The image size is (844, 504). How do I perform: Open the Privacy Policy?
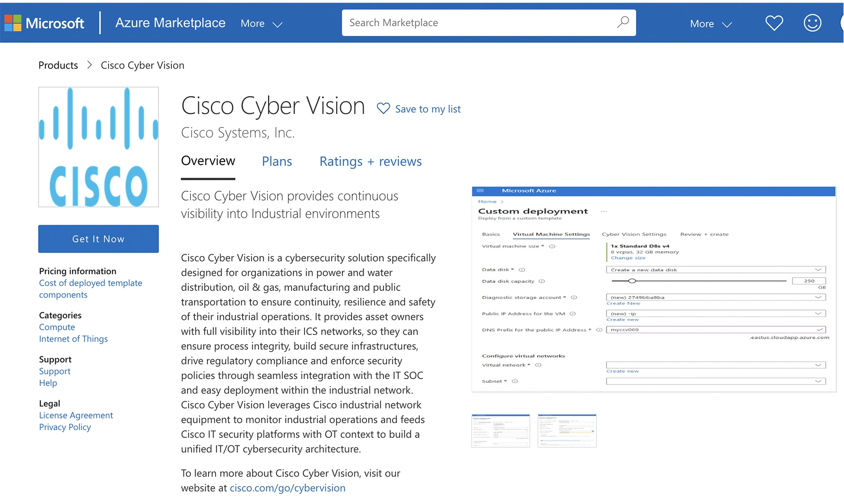pyautogui.click(x=65, y=426)
